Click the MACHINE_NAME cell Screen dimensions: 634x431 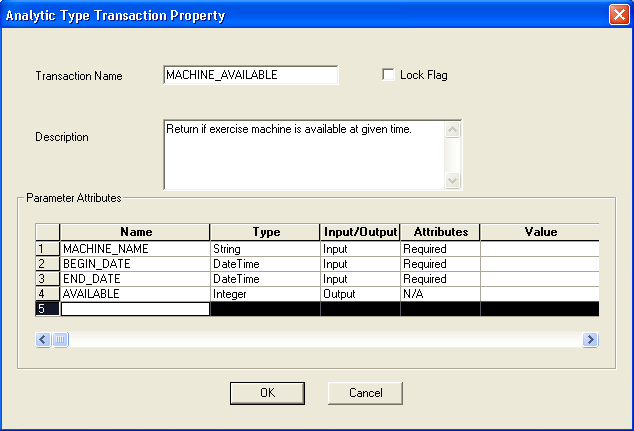pyautogui.click(x=135, y=249)
